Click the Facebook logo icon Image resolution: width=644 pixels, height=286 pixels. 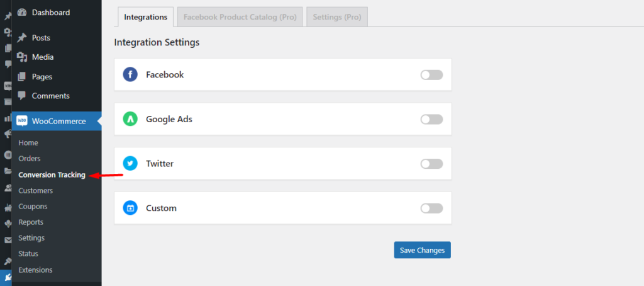point(130,74)
